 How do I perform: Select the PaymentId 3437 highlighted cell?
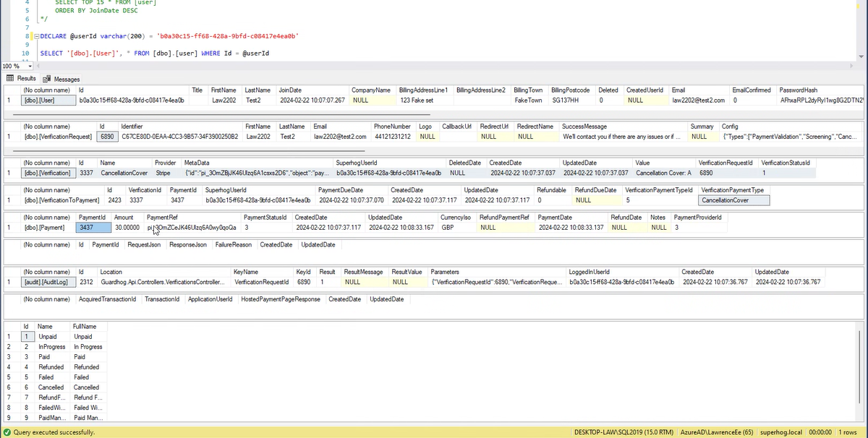(93, 227)
